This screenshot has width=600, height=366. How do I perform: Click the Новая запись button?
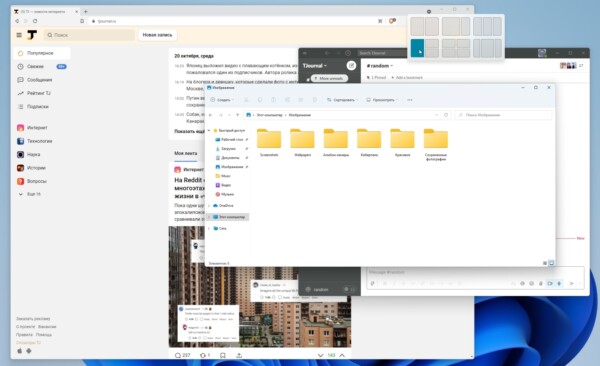click(157, 35)
